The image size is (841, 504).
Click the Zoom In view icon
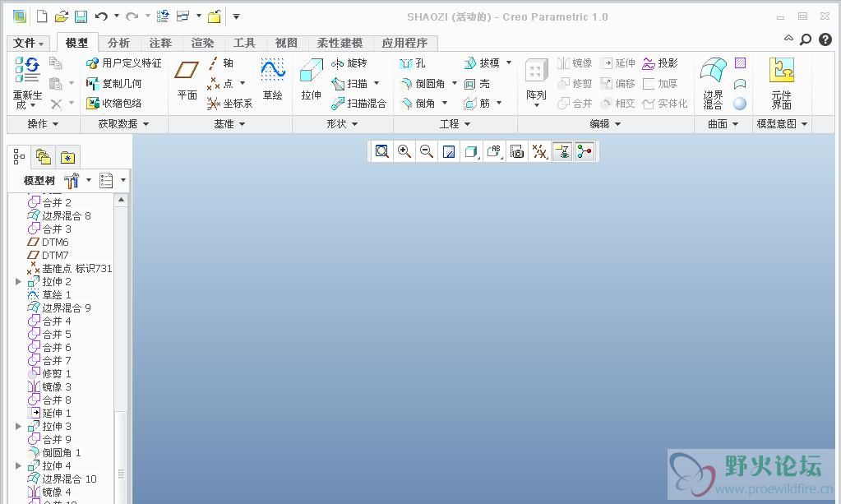coord(404,152)
